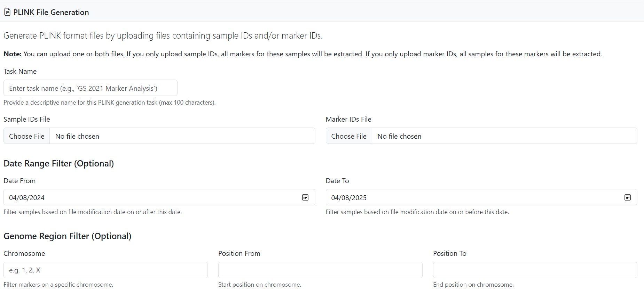Screen dimensions: 644x294
Task: Click the Date From field showing 04/08/2024
Action: [x=159, y=197]
